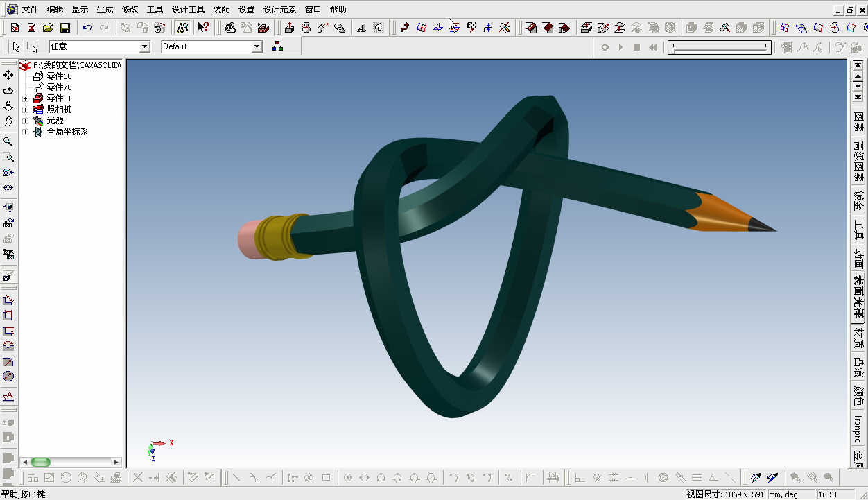Stop animation with square stop button
The height and width of the screenshot is (500, 868).
(636, 47)
